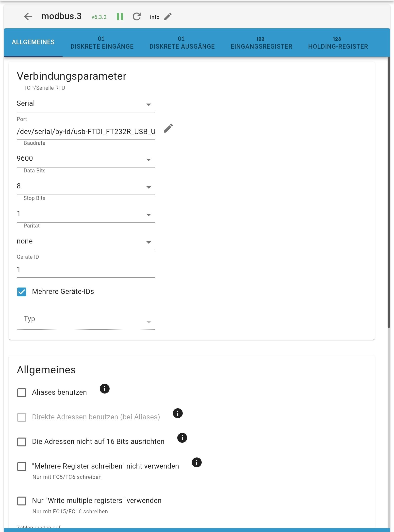The height and width of the screenshot is (532, 394).
Task: Show info for Direkte Adressen benutzen
Action: coord(178,413)
